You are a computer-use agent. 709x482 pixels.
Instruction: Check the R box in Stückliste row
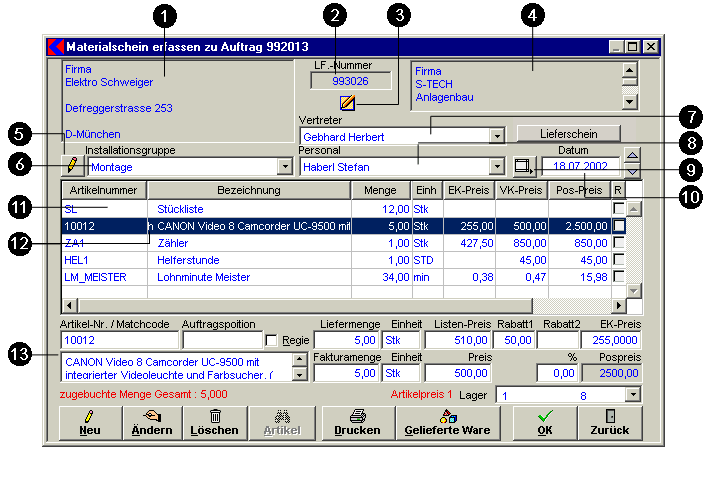618,208
